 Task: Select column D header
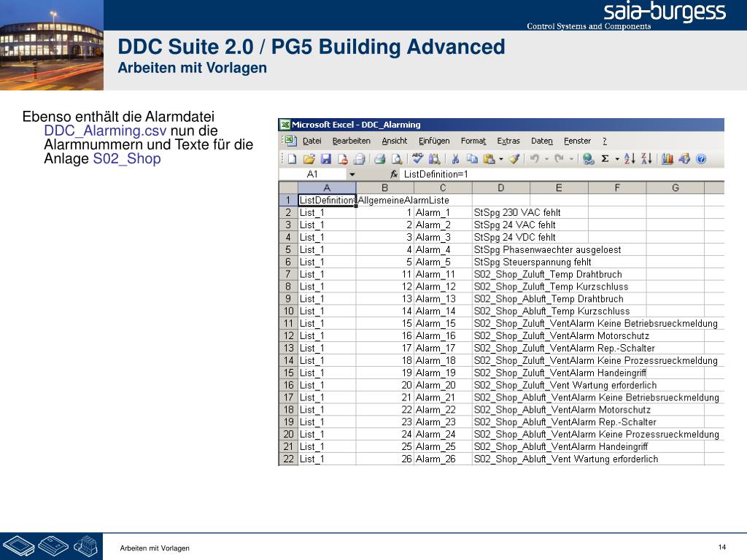(x=501, y=187)
